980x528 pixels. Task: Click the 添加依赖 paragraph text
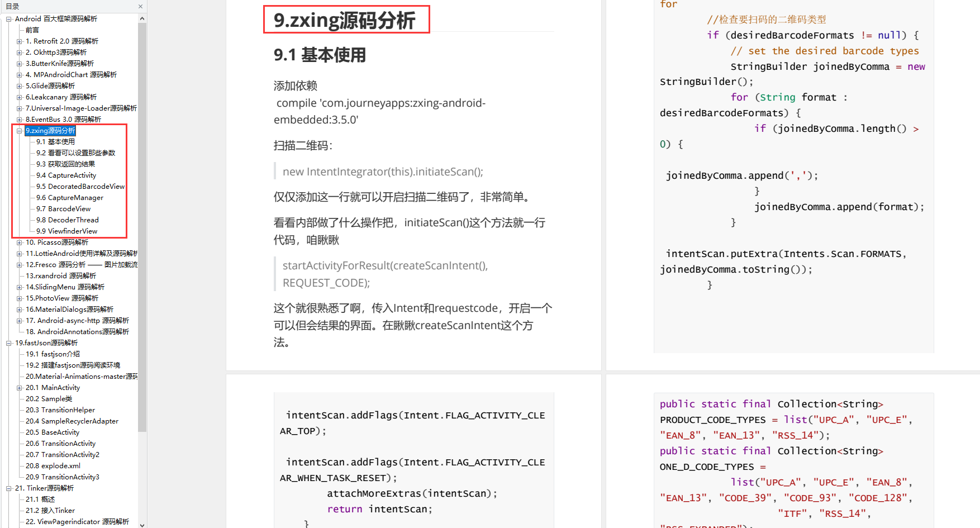click(x=296, y=85)
